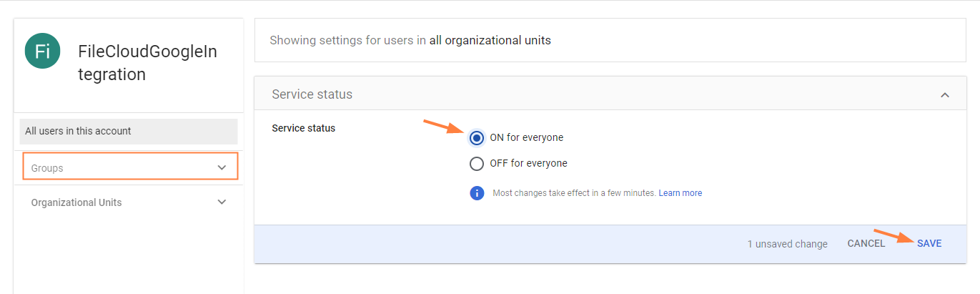
Task: Click 'Most changes take effect' info text
Action: click(574, 193)
